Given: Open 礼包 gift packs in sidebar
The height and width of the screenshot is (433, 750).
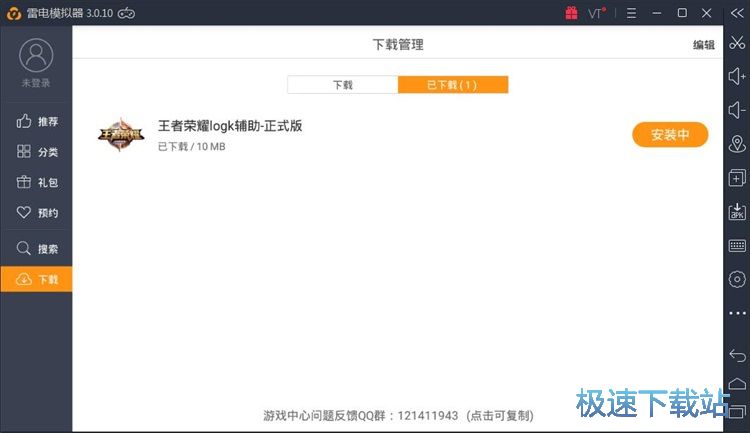Looking at the screenshot, I should [36, 182].
